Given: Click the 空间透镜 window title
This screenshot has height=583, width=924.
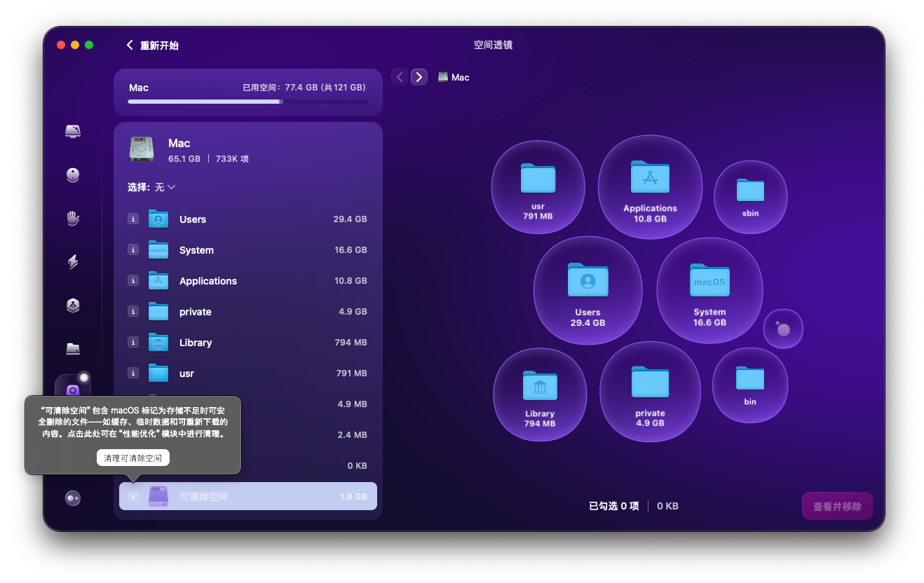Looking at the screenshot, I should coord(493,45).
